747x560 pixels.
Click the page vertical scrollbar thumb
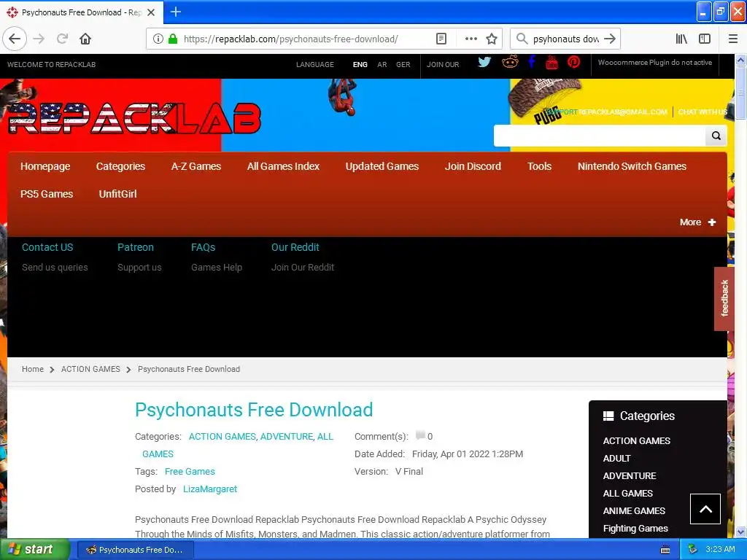pos(740,93)
